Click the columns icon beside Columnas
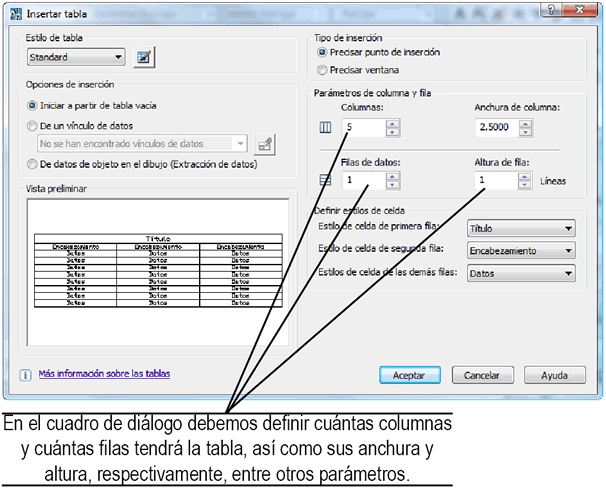 tap(325, 127)
